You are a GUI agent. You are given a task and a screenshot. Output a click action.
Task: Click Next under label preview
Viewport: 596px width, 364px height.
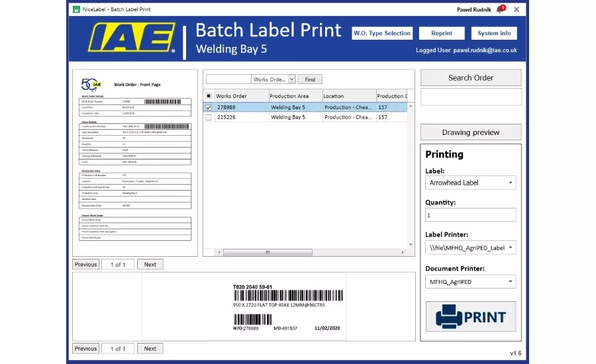150,348
